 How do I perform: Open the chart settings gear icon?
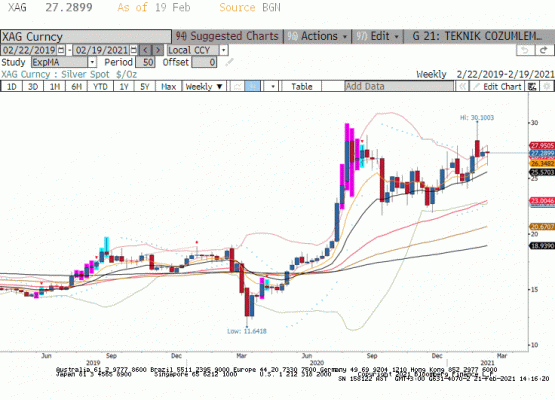click(547, 86)
